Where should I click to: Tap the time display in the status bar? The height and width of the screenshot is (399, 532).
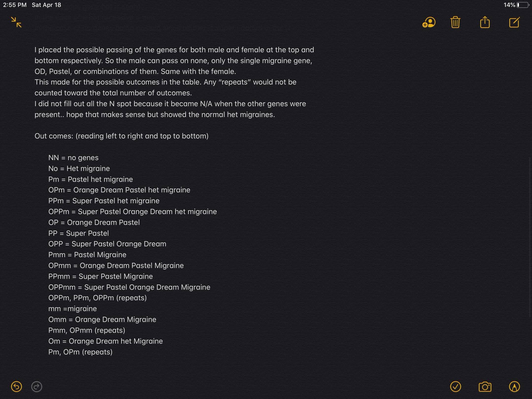coord(15,5)
